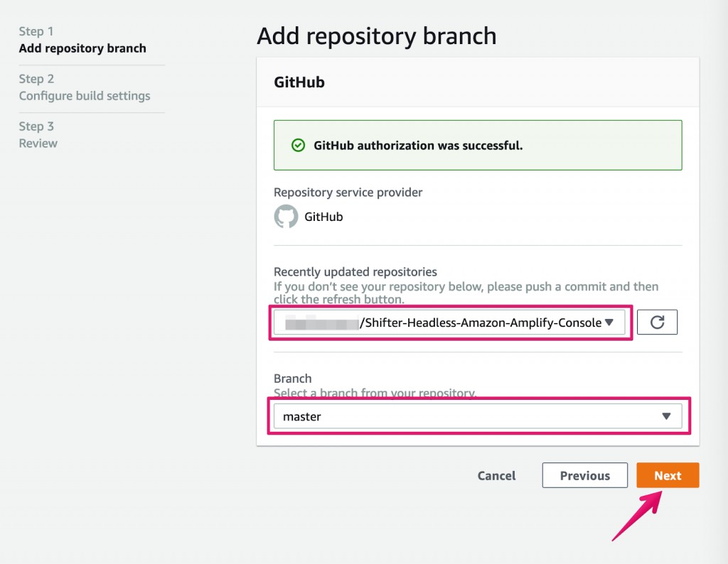Click the Add repository branch page title

point(377,36)
